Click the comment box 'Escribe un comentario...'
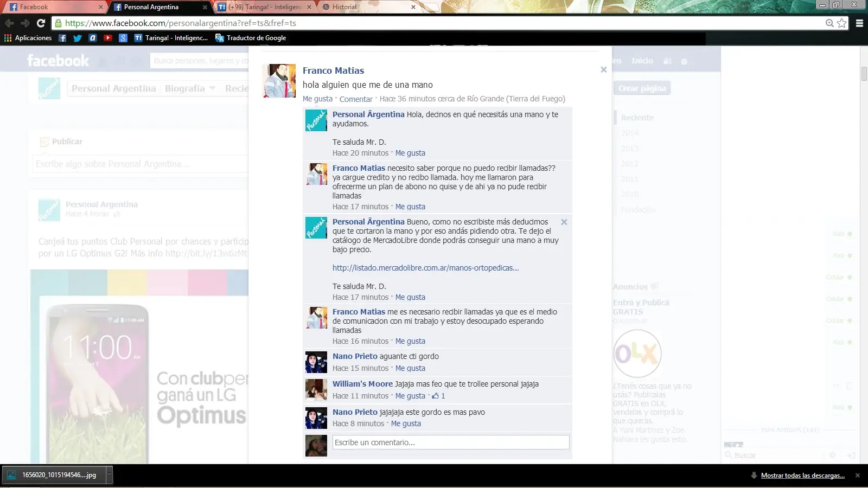The image size is (868, 488). click(451, 442)
